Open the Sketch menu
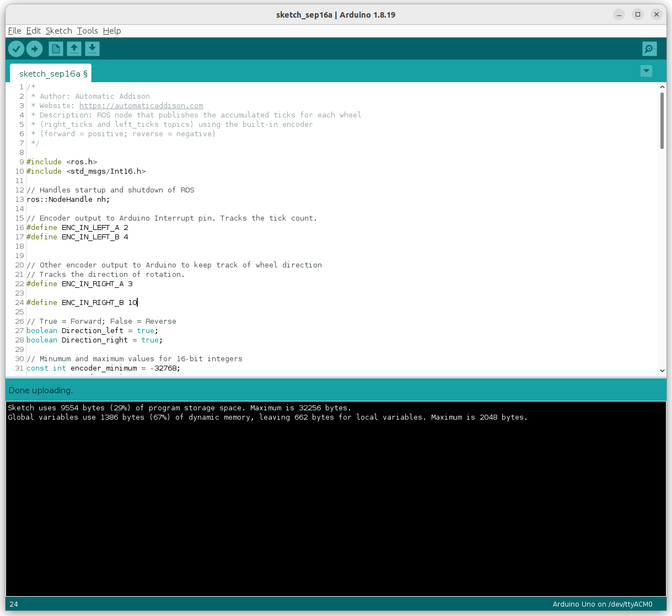This screenshot has height=616, width=672. (59, 31)
